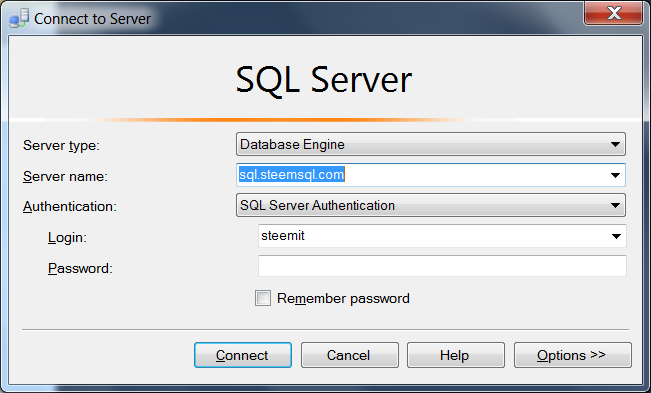Open Help for this dialog

point(456,355)
